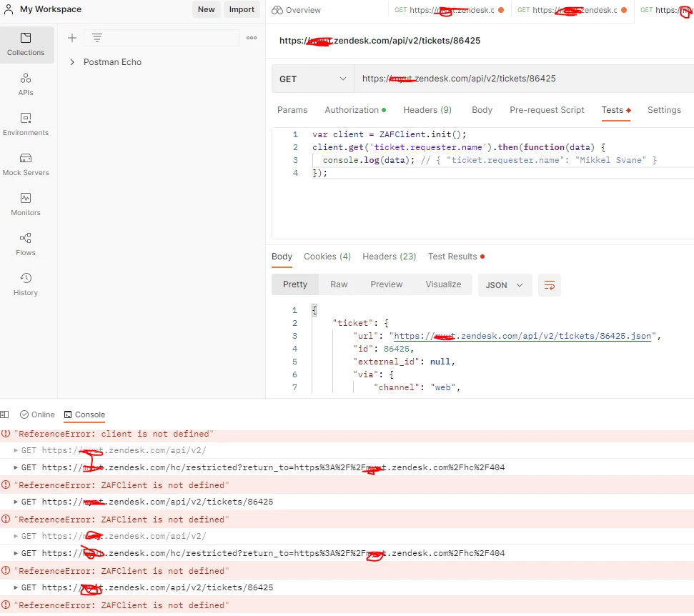Image resolution: width=694 pixels, height=616 pixels.
Task: Expand first GET hc/restricted console entry
Action: click(x=16, y=468)
